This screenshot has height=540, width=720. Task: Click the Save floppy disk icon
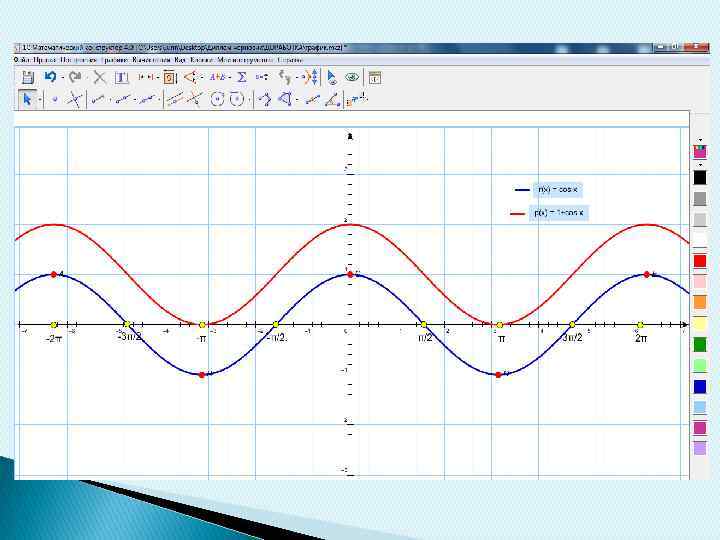(28, 77)
